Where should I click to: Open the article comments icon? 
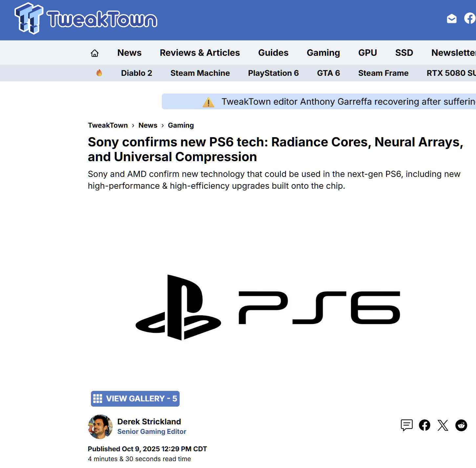pyautogui.click(x=407, y=425)
